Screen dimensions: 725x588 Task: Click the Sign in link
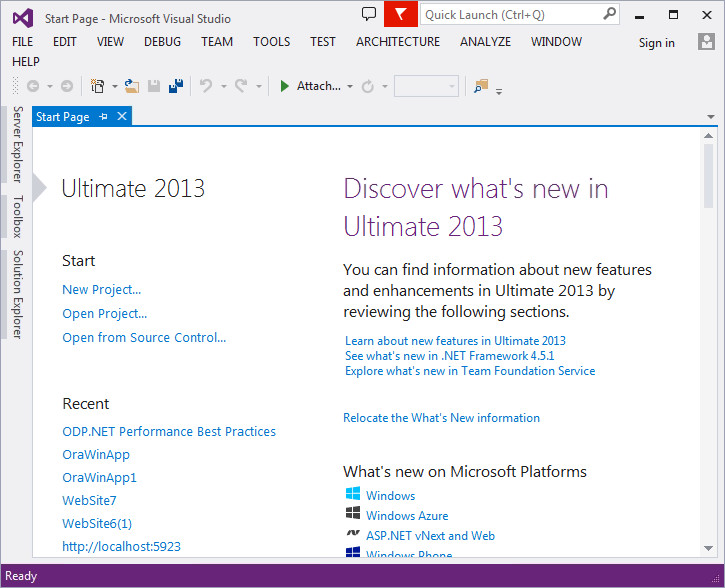coord(657,43)
